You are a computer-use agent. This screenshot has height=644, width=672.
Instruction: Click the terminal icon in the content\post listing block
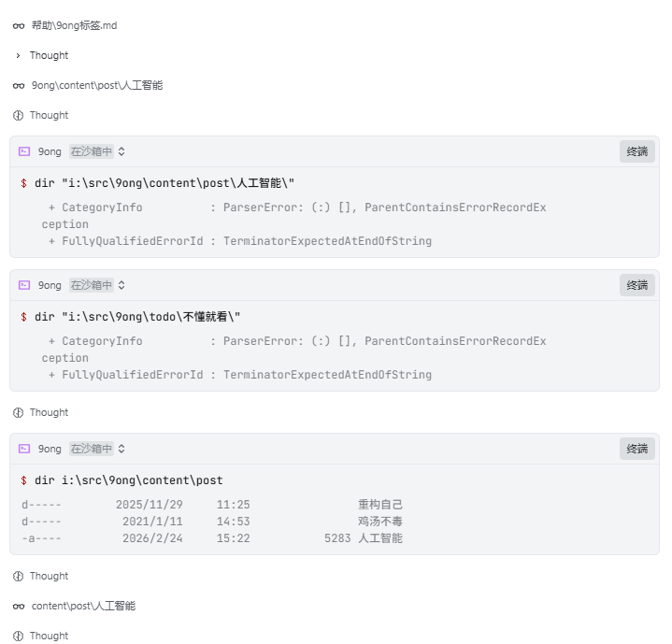click(x=24, y=449)
